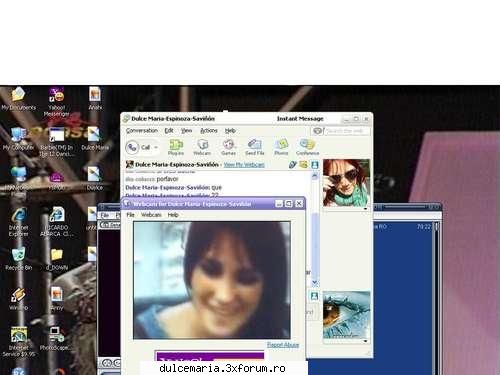Click the Report Abuse link
The height and width of the screenshot is (375, 500).
[x=283, y=345]
